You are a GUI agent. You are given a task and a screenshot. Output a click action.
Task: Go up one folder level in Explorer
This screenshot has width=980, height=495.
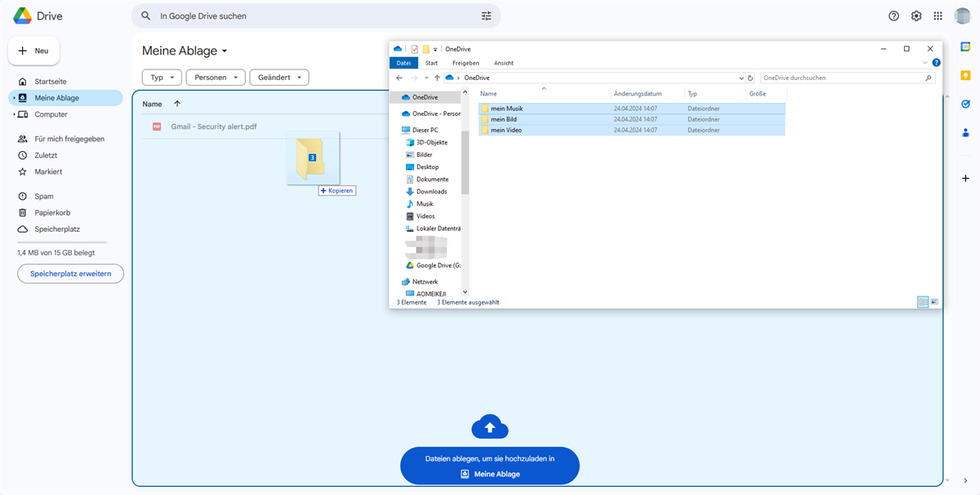(437, 78)
